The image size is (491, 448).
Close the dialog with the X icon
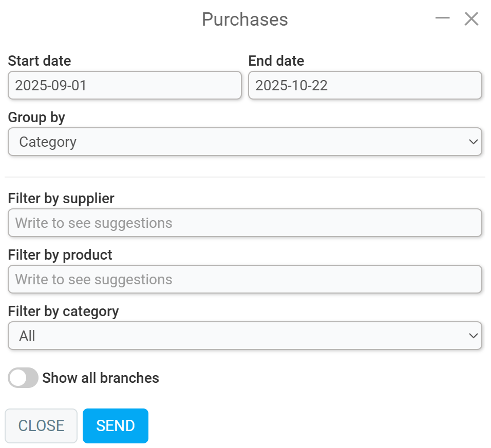pyautogui.click(x=471, y=19)
